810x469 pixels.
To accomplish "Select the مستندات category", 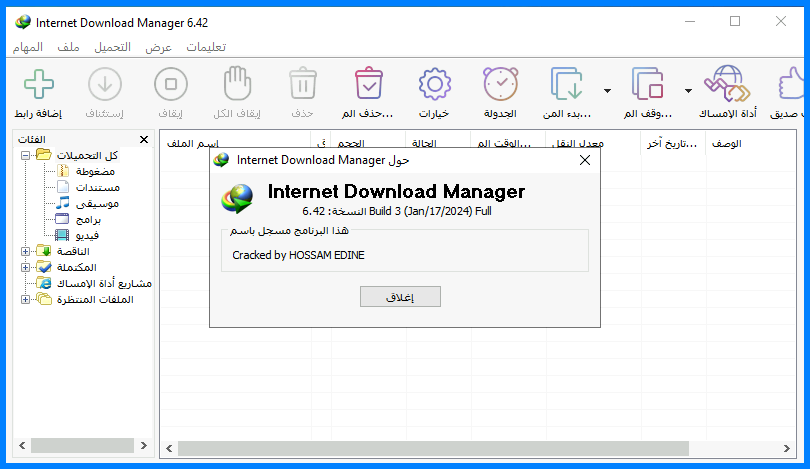I will (x=98, y=187).
